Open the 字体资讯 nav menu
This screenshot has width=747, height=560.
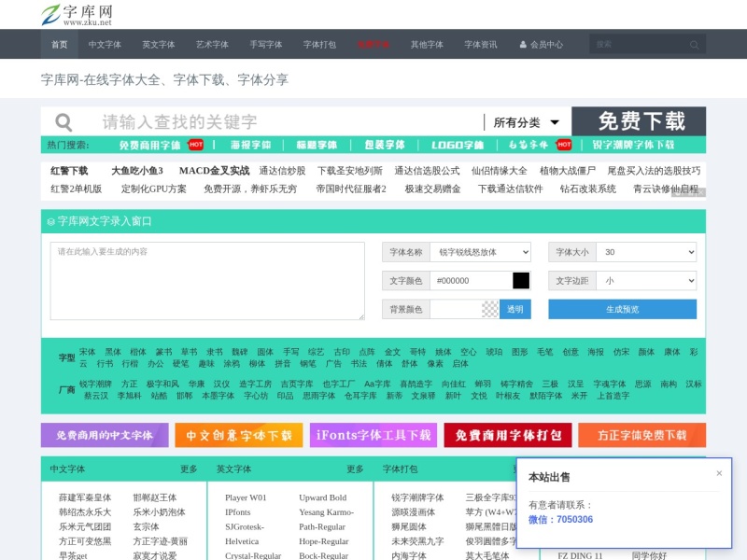click(x=481, y=44)
